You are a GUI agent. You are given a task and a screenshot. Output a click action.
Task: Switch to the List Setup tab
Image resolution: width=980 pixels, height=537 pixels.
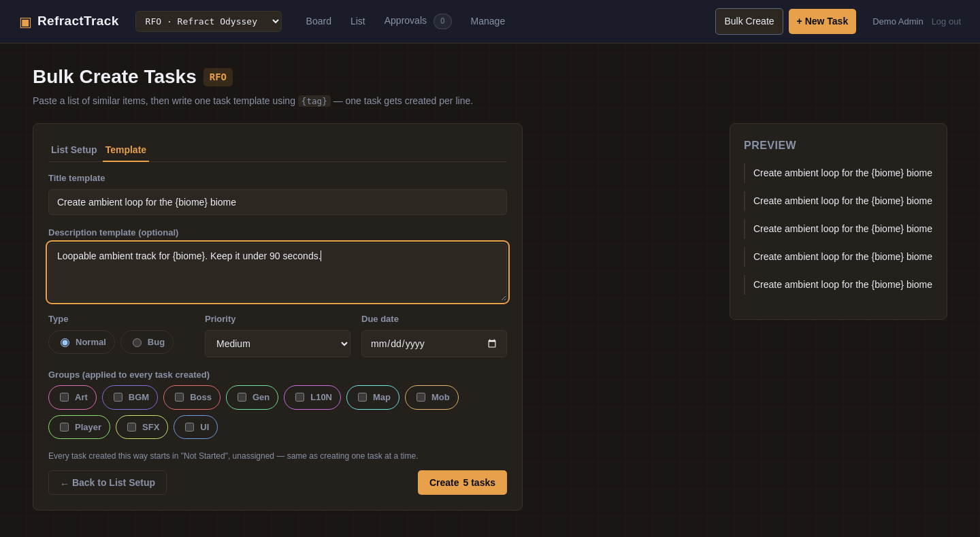click(74, 150)
